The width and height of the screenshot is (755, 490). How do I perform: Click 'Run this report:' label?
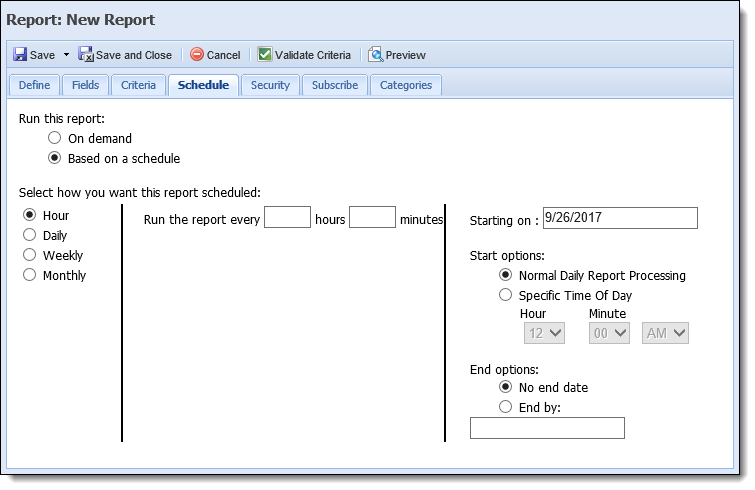(x=62, y=118)
